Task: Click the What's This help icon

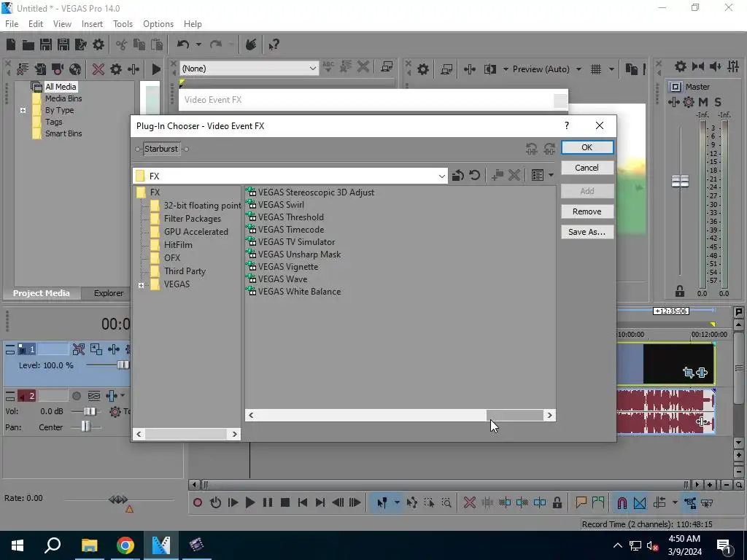Action: point(274,44)
